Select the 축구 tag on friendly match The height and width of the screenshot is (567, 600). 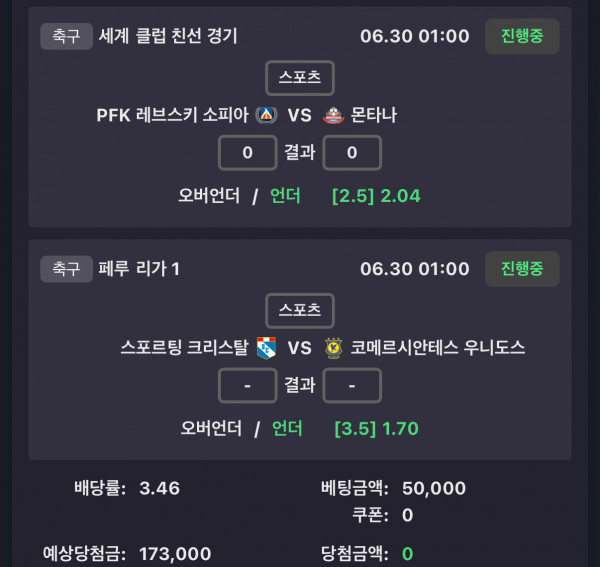[66, 36]
